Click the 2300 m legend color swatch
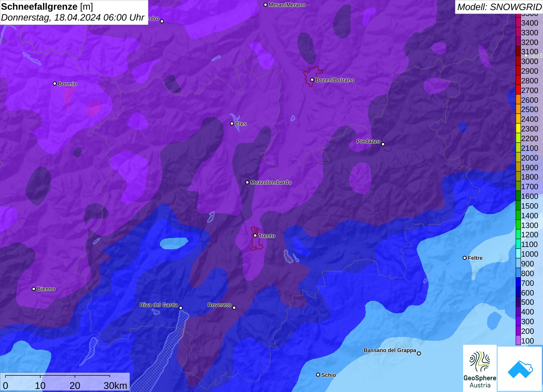543x392 pixels. tap(518, 129)
